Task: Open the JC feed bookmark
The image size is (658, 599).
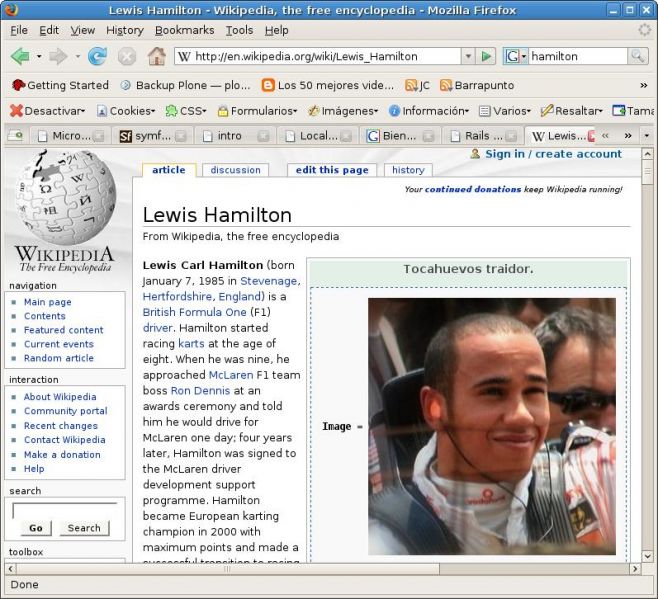Action: pyautogui.click(x=417, y=85)
